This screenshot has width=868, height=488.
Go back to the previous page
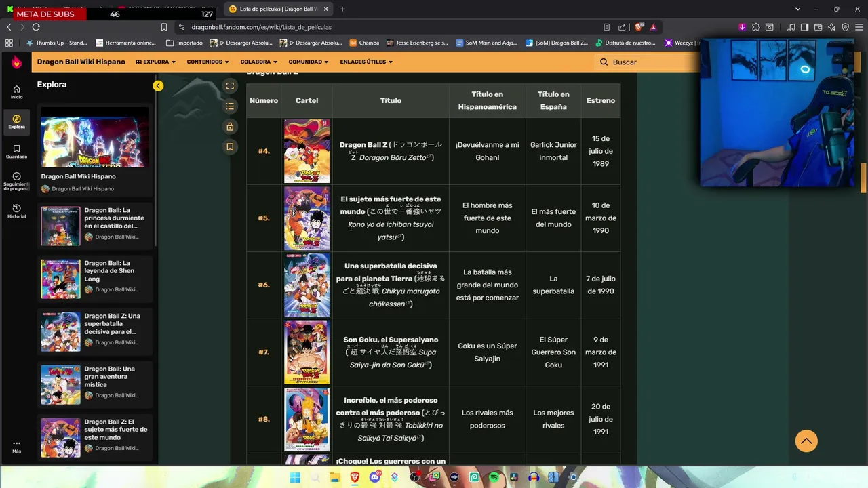click(9, 27)
